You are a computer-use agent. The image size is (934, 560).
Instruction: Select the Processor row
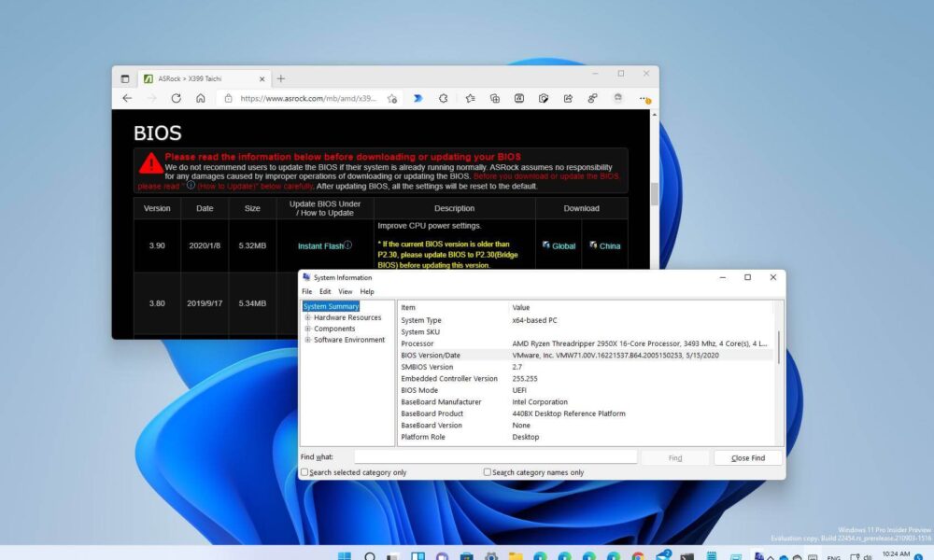point(586,343)
